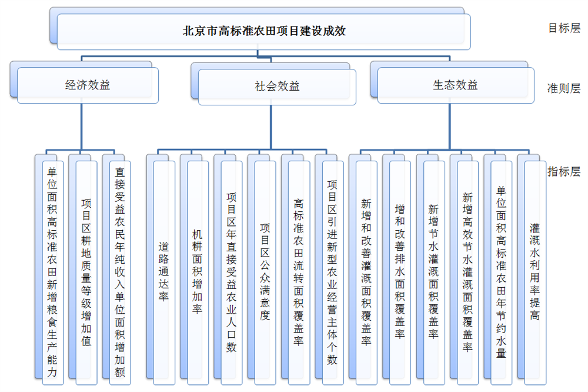Viewport: 588px width, 392px height.
Task: Click the 目标层 layer label
Action: 564,28
